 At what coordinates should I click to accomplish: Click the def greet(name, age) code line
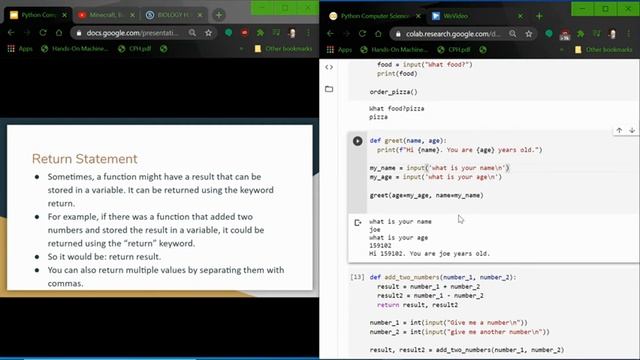pyautogui.click(x=408, y=141)
